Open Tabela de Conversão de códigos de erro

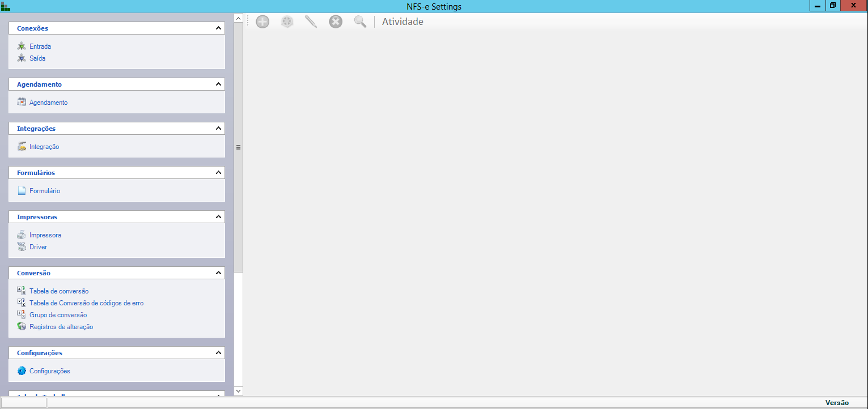[x=87, y=303]
